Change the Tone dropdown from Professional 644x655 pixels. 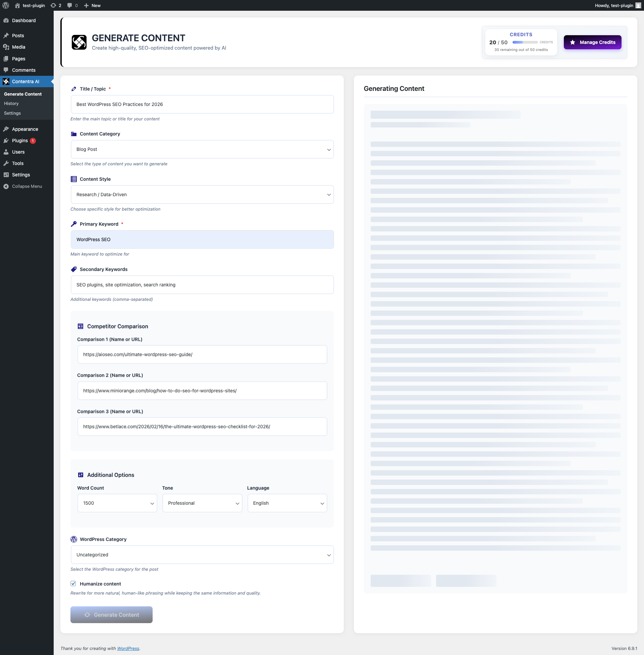[202, 503]
